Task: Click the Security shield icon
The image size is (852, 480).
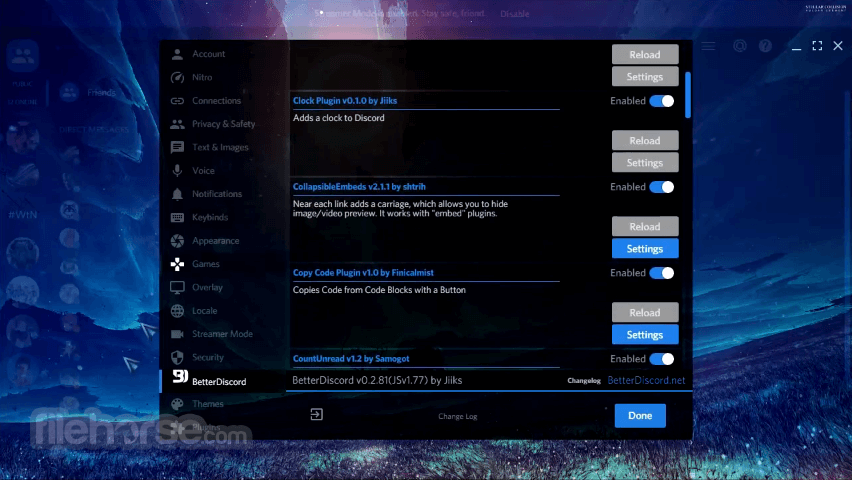Action: pyautogui.click(x=177, y=357)
